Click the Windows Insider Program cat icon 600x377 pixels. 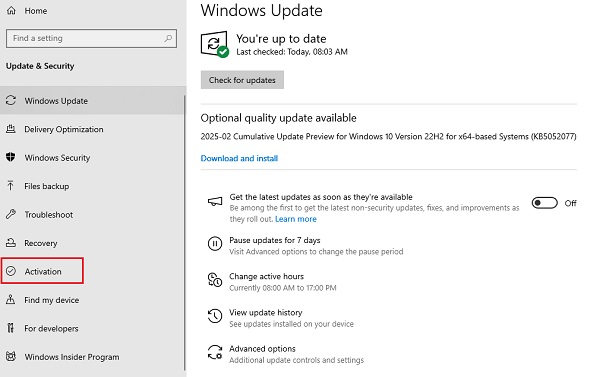pos(11,356)
